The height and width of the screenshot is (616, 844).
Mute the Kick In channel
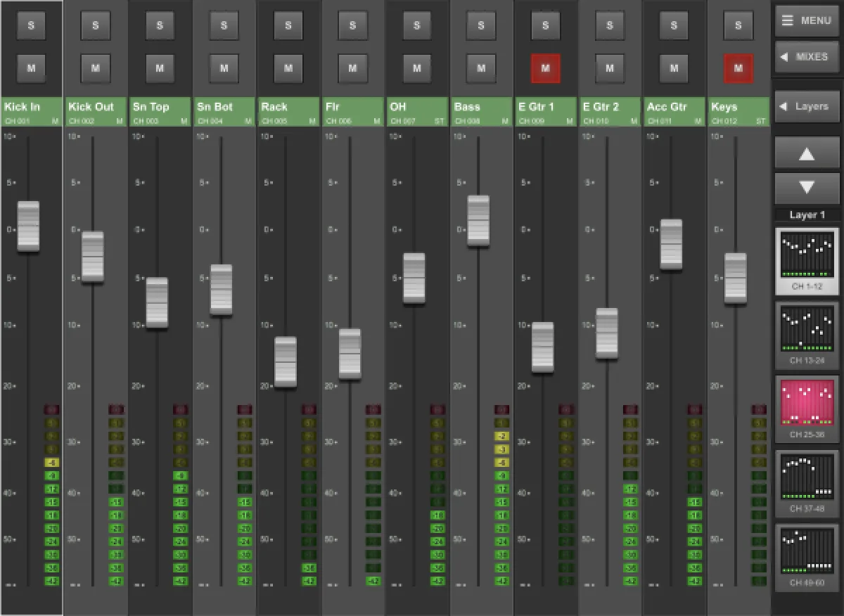coord(31,68)
